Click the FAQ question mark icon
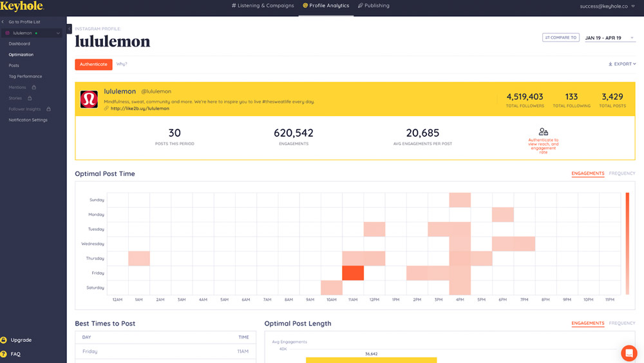 click(4, 354)
